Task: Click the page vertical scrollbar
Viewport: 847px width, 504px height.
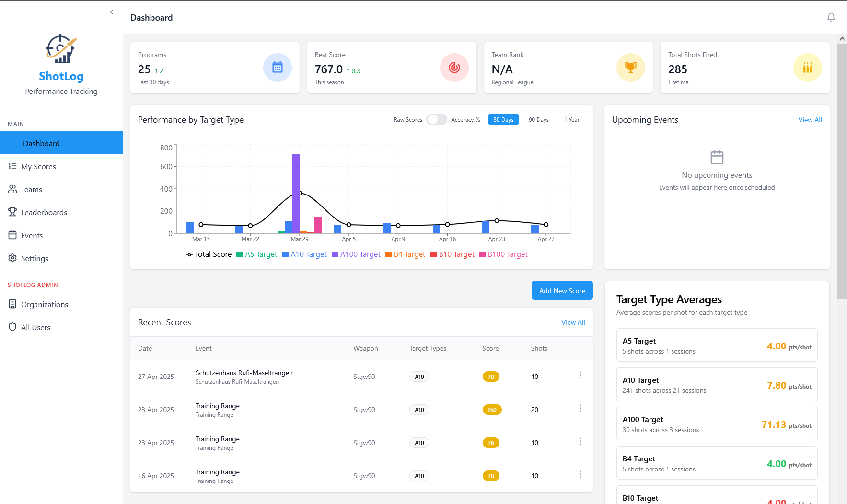Action: tap(842, 172)
